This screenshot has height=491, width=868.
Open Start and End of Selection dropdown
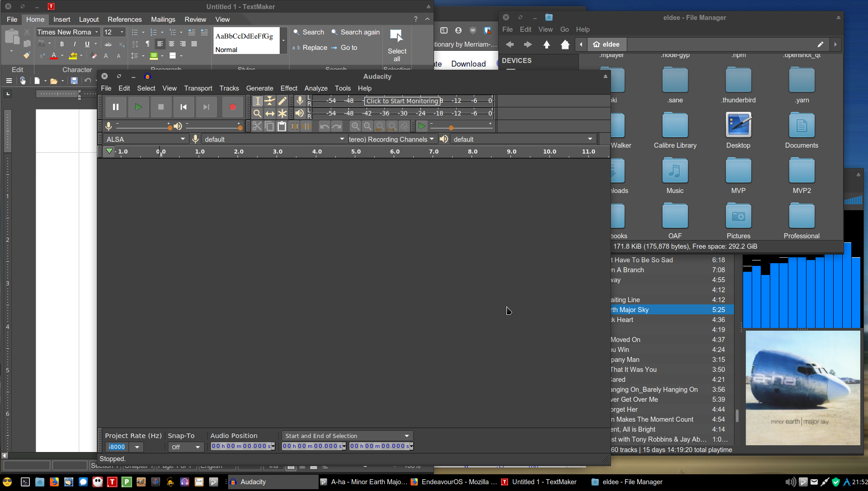[x=347, y=436]
